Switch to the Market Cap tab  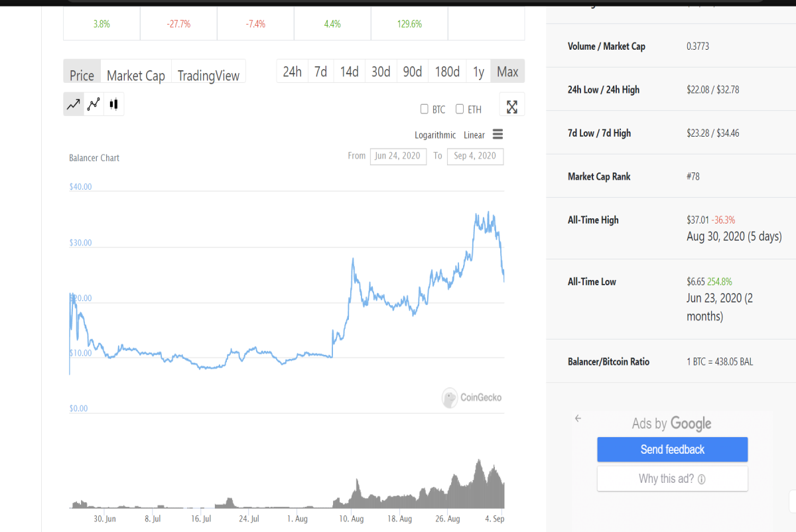tap(136, 75)
